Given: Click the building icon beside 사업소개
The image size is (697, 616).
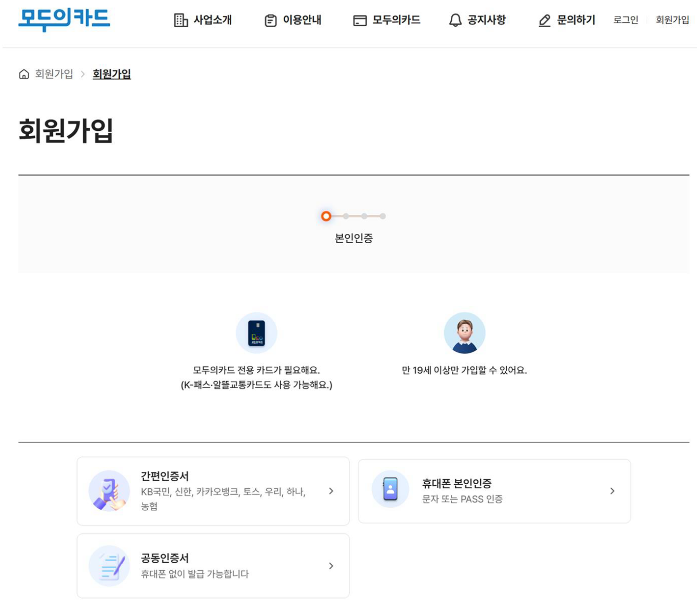Looking at the screenshot, I should pos(181,21).
